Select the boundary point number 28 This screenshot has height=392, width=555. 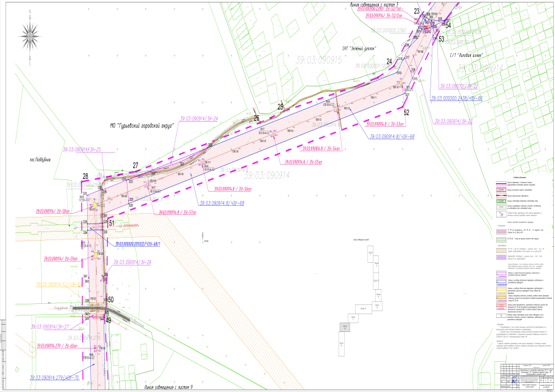click(x=86, y=176)
